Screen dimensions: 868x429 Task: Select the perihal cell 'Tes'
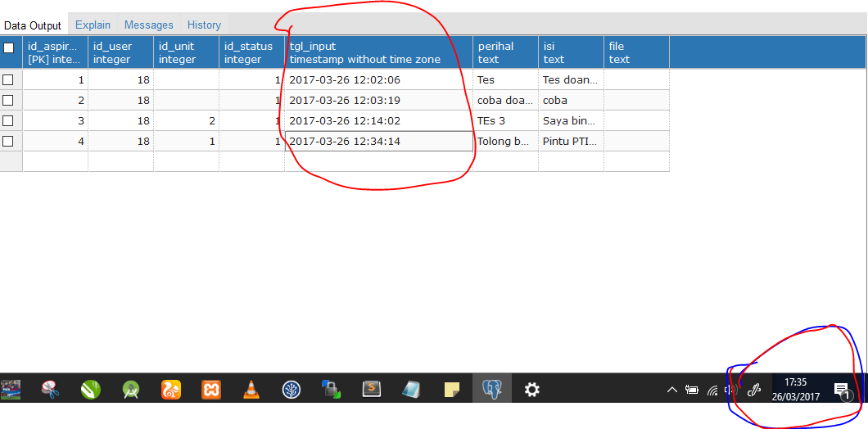coord(506,79)
